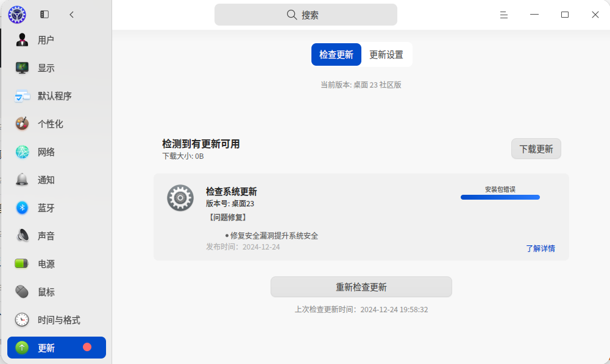Minimize the Control Center window
Viewport: 610px width, 364px height.
[534, 15]
